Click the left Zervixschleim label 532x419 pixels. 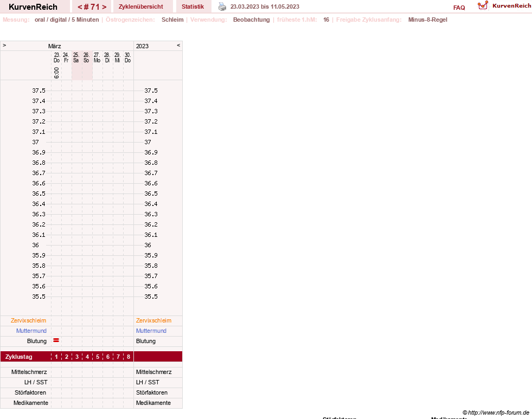[29, 320]
